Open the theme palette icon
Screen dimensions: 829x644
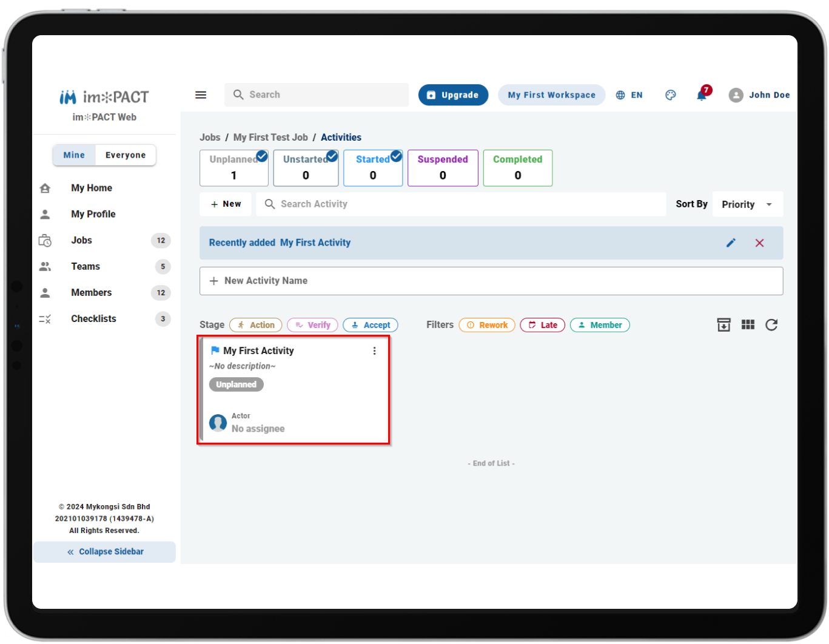click(670, 95)
